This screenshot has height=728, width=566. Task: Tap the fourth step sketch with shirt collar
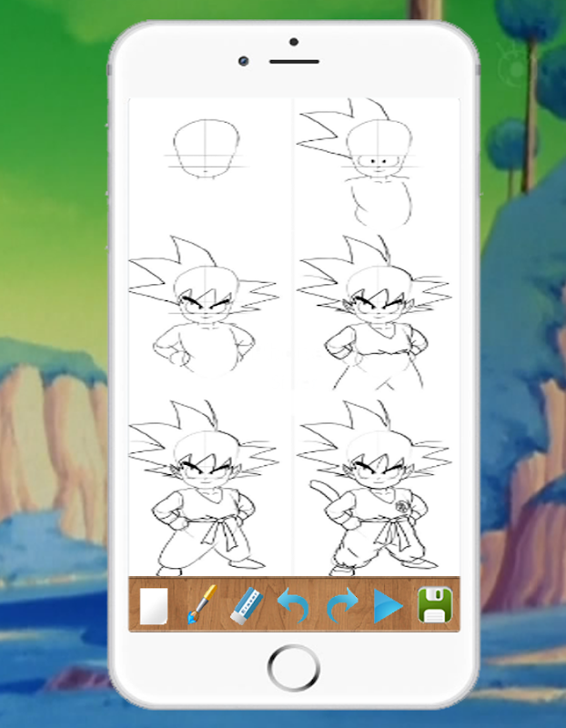click(374, 312)
